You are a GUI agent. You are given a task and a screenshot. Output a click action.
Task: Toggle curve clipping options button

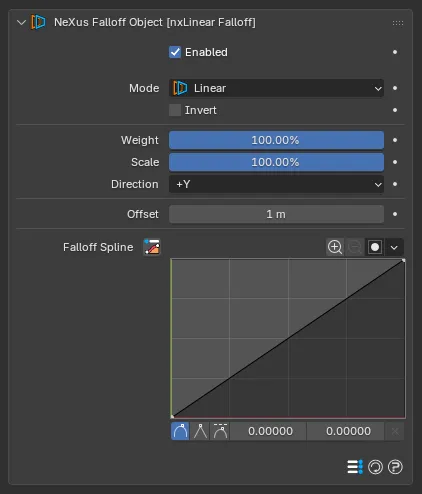pos(375,247)
